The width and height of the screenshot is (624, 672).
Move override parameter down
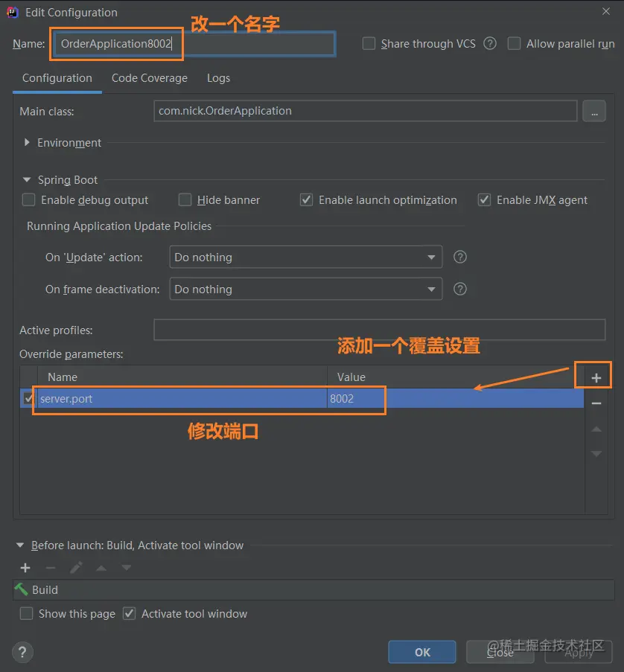point(596,453)
